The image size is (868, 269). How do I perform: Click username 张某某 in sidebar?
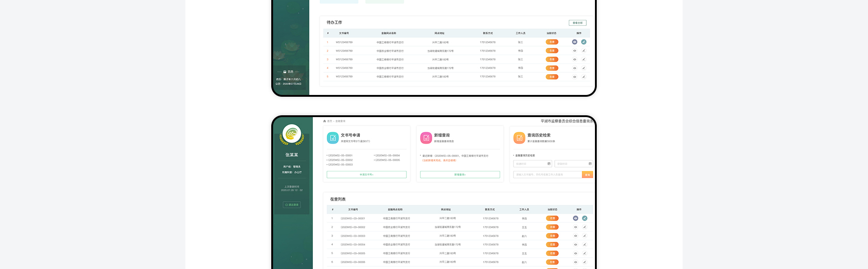(292, 155)
